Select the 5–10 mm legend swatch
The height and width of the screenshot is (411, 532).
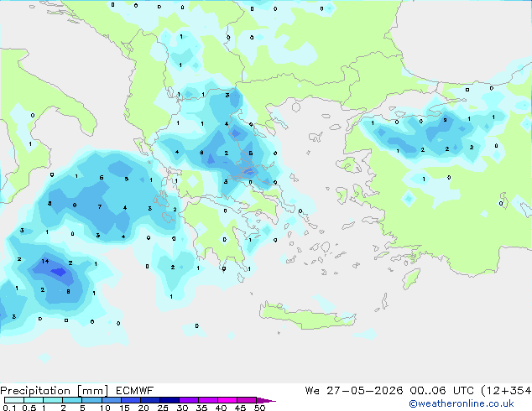coord(91,400)
